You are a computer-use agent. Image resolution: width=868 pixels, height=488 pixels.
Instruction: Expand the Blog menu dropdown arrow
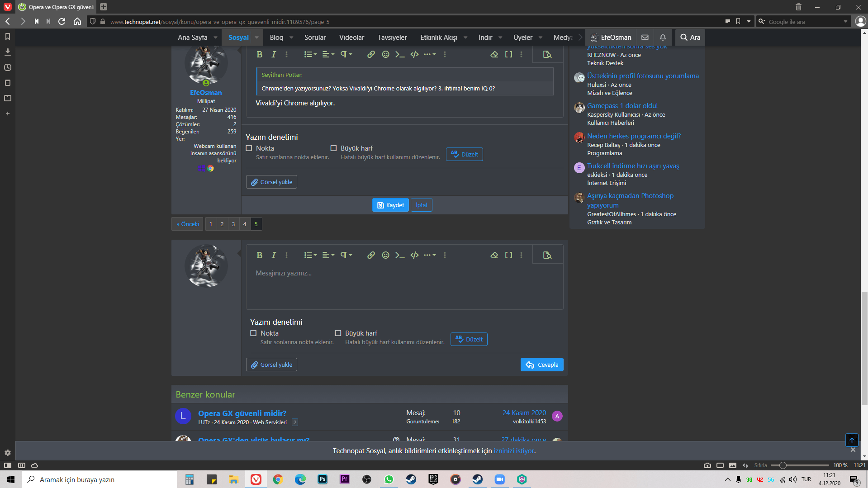point(291,38)
